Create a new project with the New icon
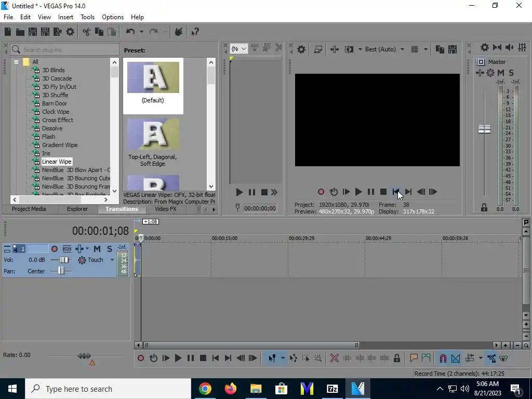 click(8, 32)
